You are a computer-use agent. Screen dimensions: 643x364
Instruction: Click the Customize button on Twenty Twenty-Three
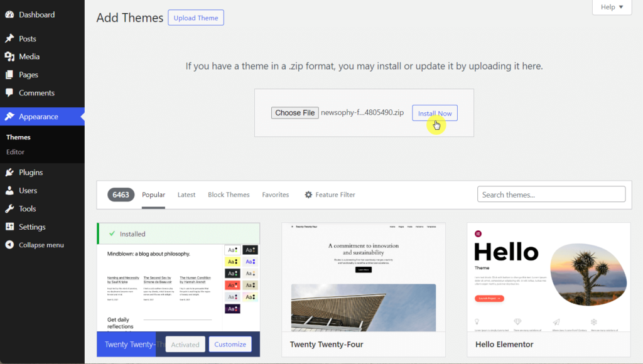(x=230, y=345)
